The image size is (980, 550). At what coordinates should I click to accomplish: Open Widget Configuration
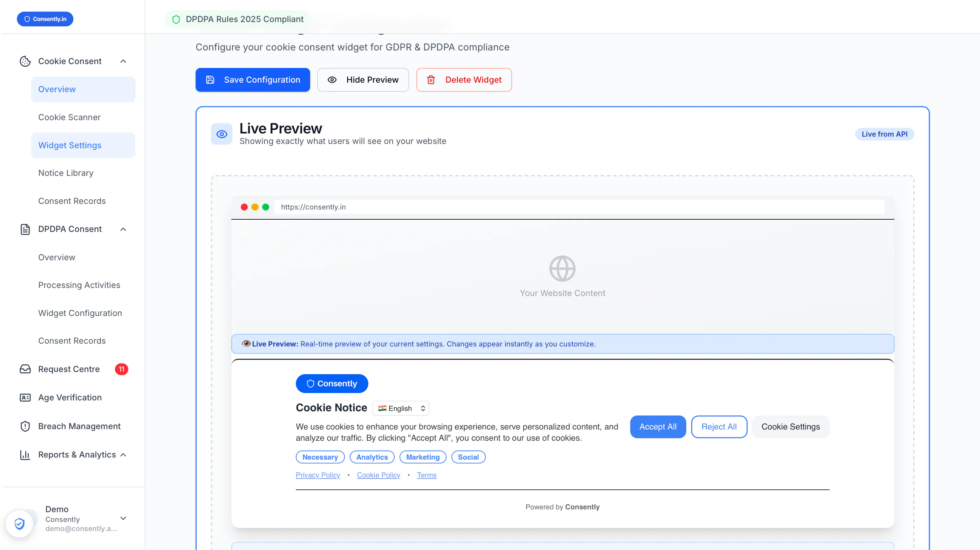[83, 313]
